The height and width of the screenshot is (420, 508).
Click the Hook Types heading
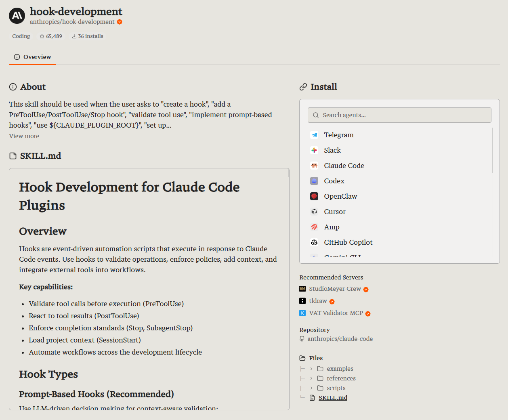tap(48, 374)
